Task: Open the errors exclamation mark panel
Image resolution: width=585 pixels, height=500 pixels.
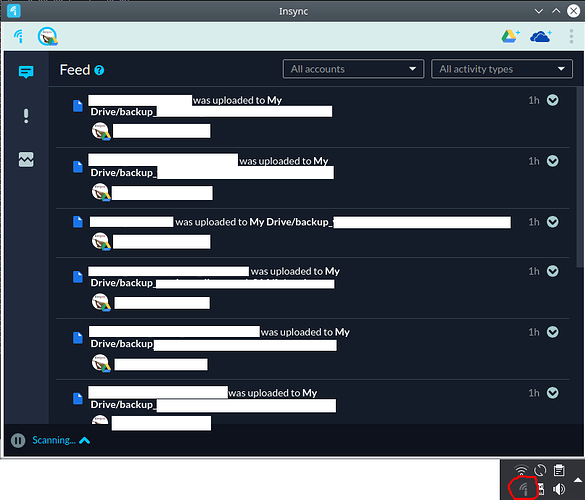Action: pos(26,116)
